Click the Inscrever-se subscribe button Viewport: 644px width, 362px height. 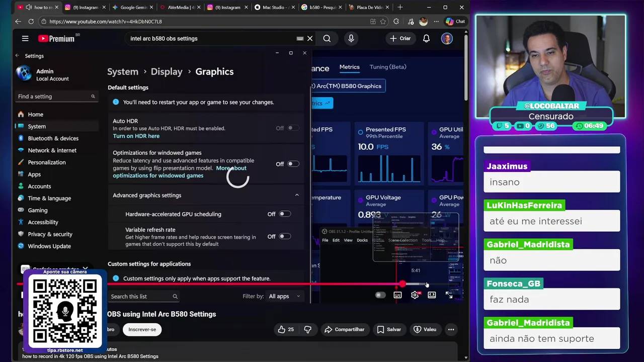point(142,329)
